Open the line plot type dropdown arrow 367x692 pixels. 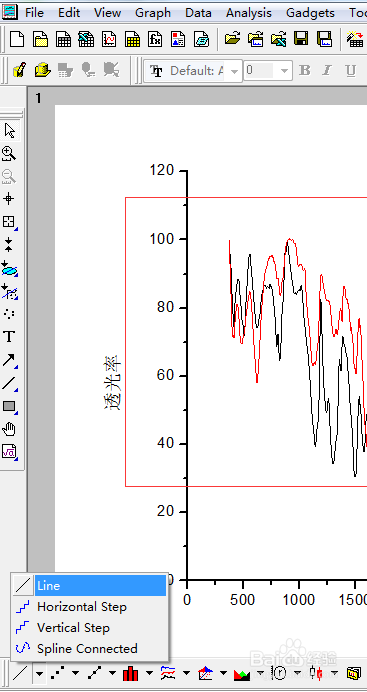(40, 673)
